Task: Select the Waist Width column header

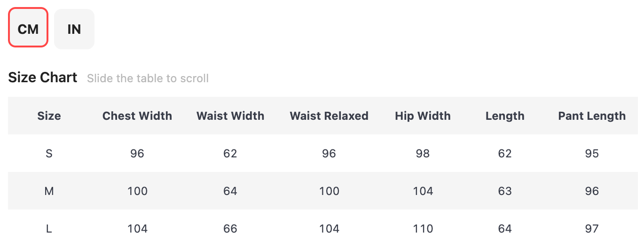Action: pyautogui.click(x=230, y=116)
